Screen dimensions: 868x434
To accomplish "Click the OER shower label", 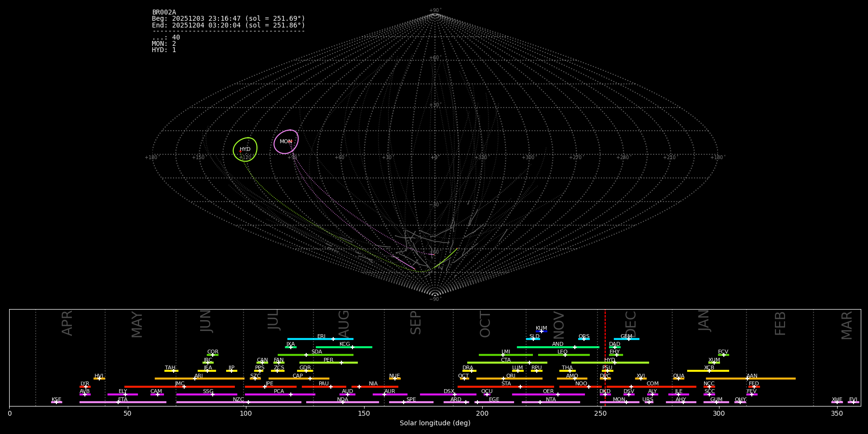I will coord(548,392).
